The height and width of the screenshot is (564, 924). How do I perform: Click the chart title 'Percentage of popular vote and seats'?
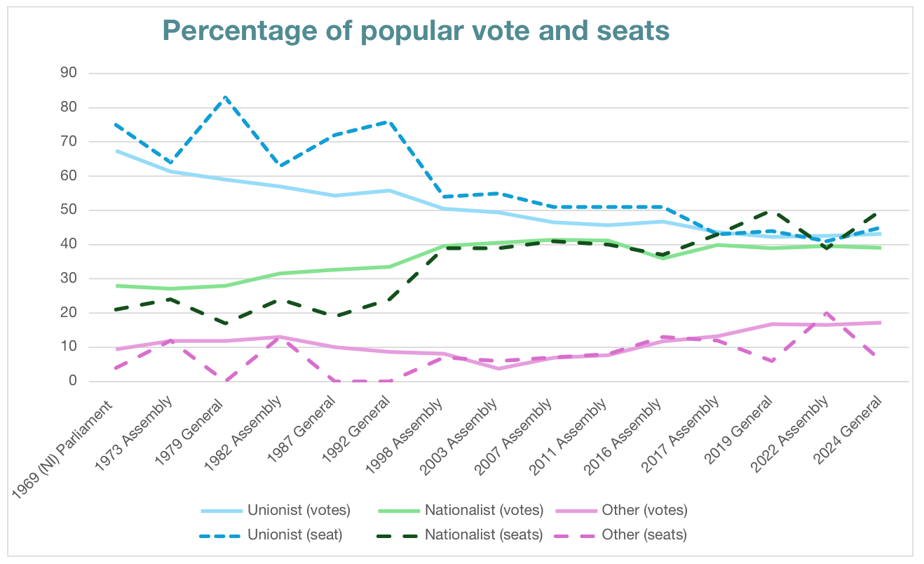416,31
